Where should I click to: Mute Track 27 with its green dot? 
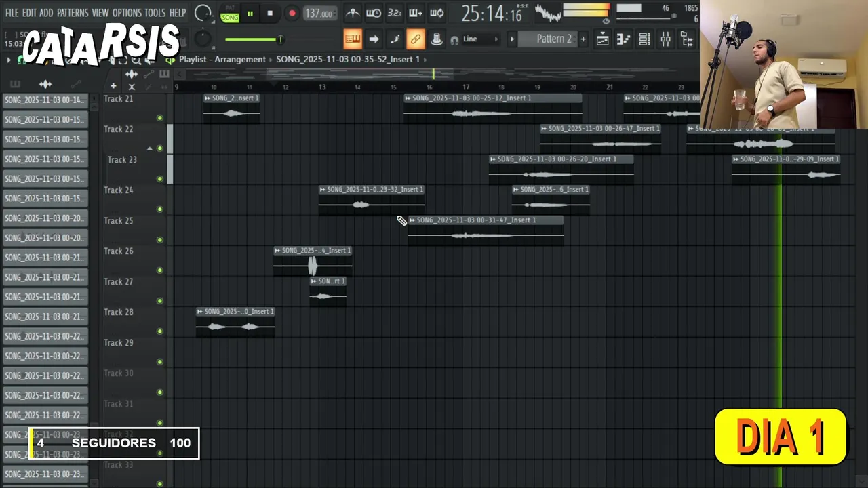(160, 301)
